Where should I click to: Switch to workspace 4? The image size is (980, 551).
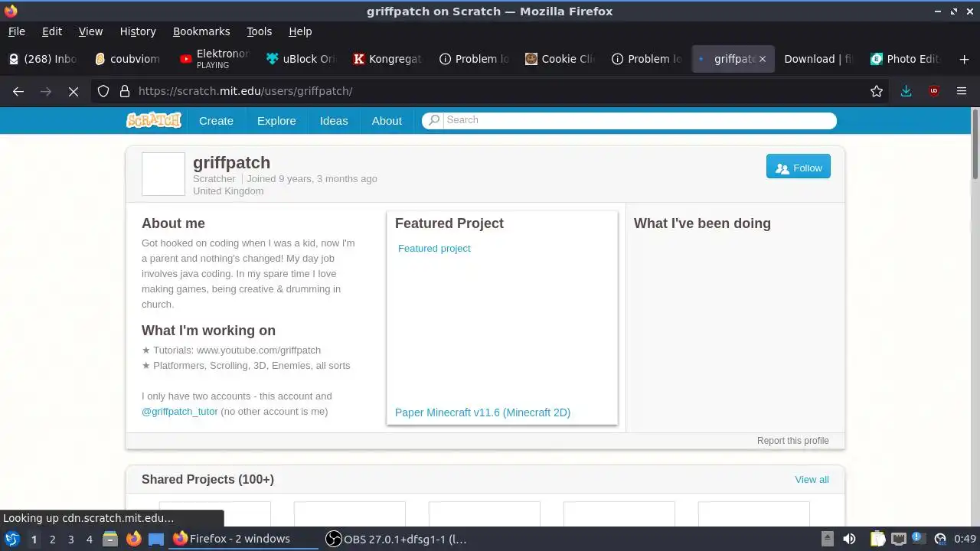click(x=89, y=539)
